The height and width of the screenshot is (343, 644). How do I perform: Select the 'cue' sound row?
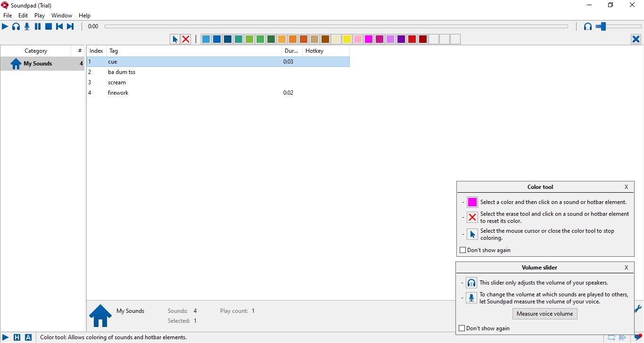pyautogui.click(x=218, y=62)
